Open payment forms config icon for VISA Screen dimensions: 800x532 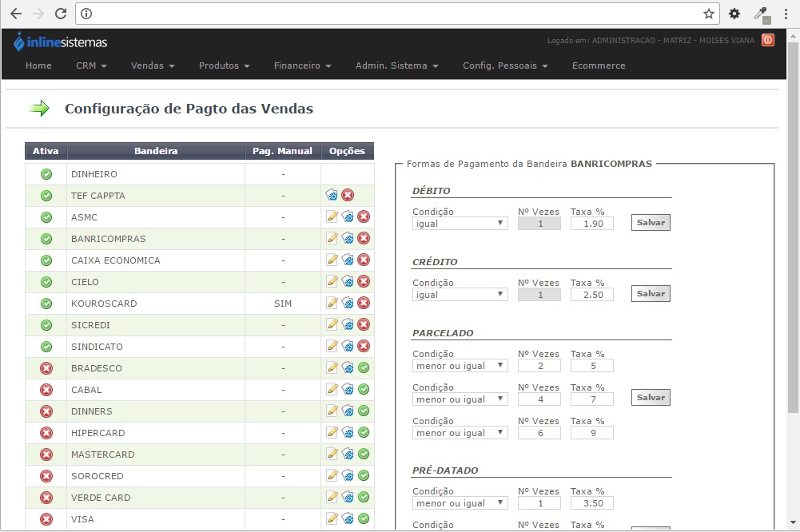(x=348, y=518)
